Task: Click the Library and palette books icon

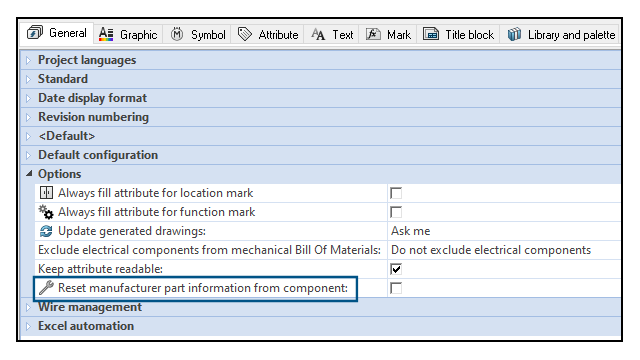Action: point(514,34)
